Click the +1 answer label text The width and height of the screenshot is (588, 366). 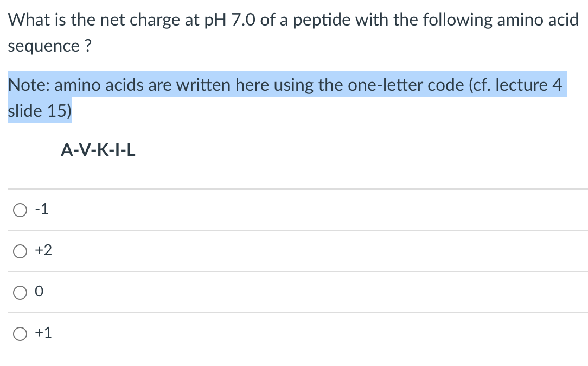(x=43, y=333)
